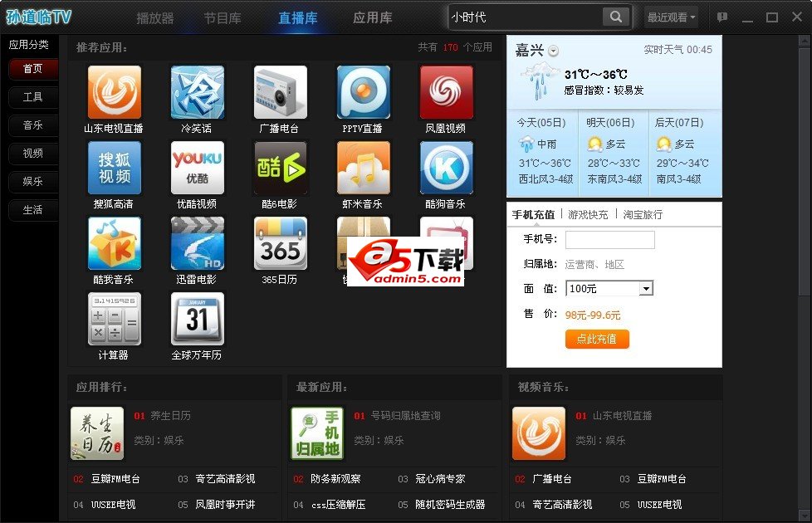
Task: Open the 广播电台 radio app icon
Action: tap(280, 92)
